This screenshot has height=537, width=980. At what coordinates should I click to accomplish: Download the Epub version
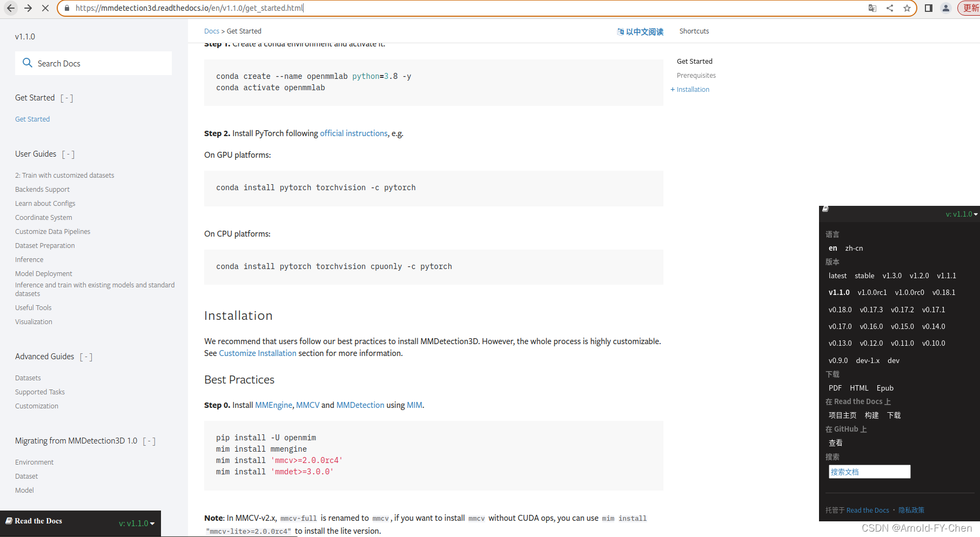click(x=885, y=388)
